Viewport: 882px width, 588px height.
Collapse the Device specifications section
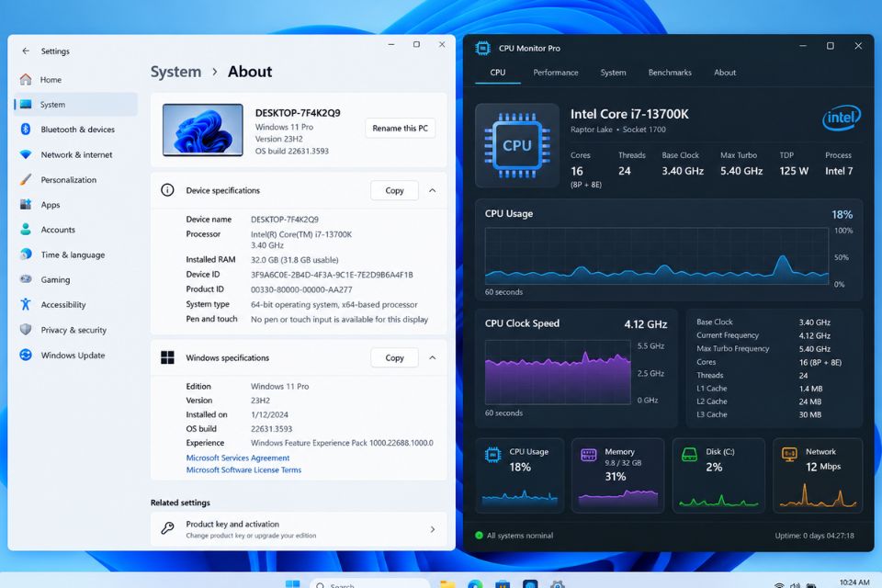coord(432,190)
